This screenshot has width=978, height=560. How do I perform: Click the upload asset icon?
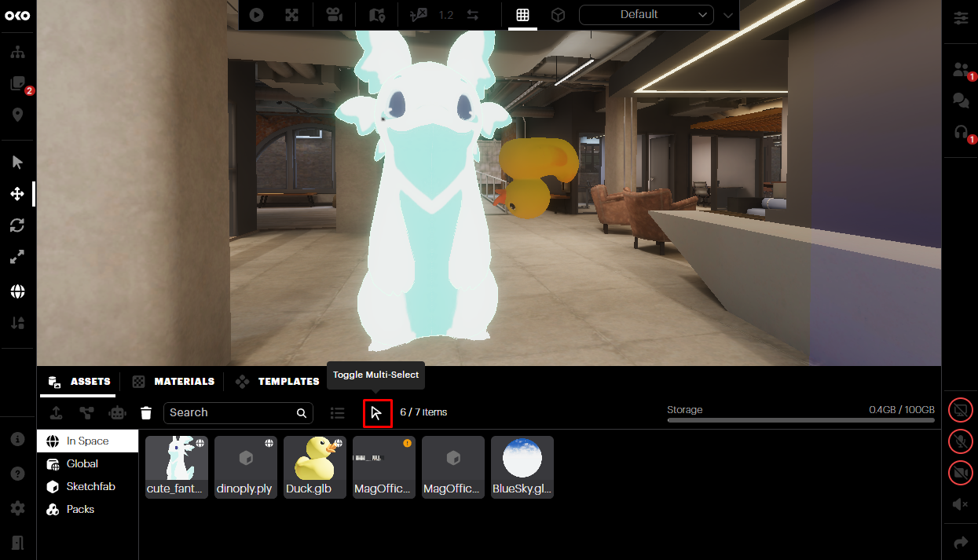point(57,413)
